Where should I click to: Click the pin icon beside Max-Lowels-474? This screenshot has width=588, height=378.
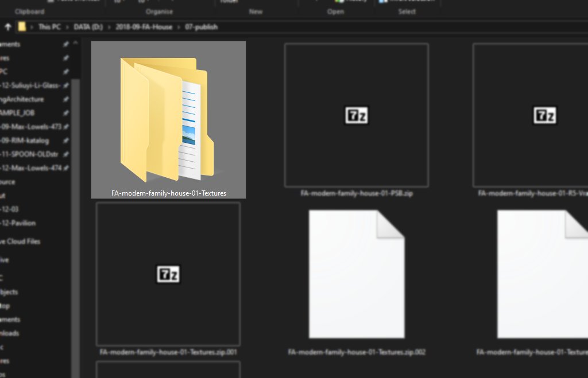tap(66, 168)
